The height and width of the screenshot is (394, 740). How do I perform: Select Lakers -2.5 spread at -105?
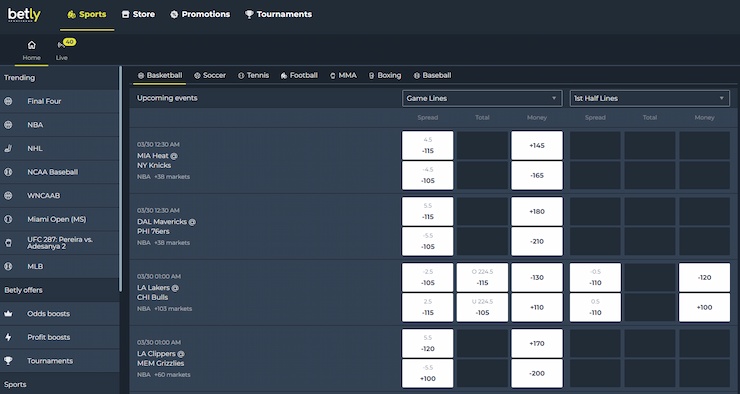click(x=428, y=277)
